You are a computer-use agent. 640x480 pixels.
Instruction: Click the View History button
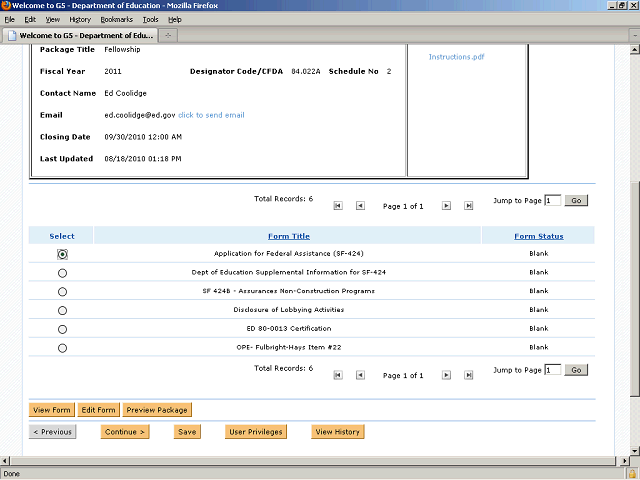338,432
